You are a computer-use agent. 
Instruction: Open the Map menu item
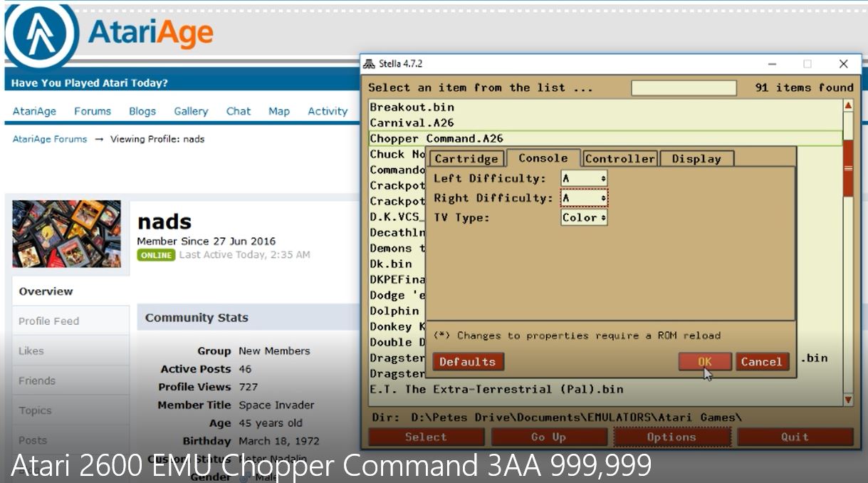pos(279,111)
